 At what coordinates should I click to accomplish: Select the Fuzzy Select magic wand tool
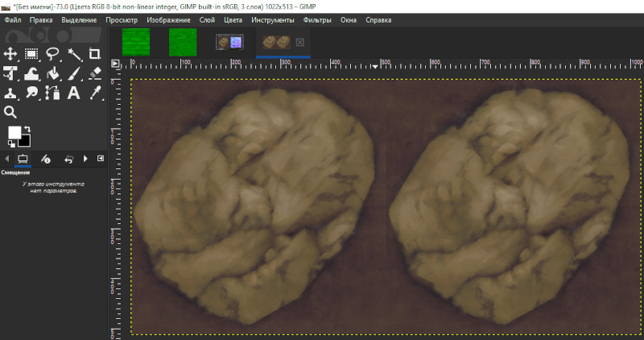(x=74, y=54)
